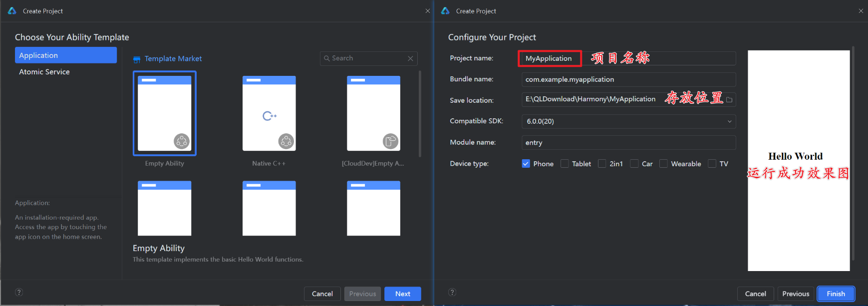The height and width of the screenshot is (306, 868).
Task: Uncheck the Phone device type
Action: pyautogui.click(x=526, y=164)
